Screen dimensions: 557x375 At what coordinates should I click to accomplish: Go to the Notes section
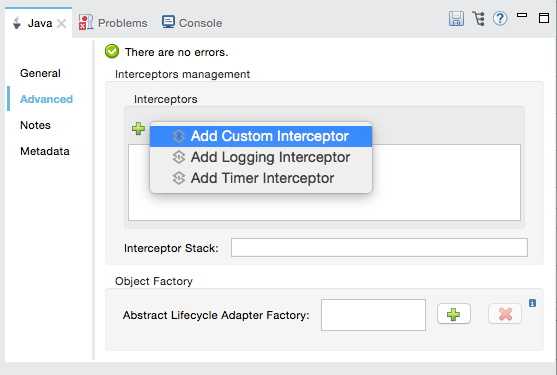(x=35, y=125)
